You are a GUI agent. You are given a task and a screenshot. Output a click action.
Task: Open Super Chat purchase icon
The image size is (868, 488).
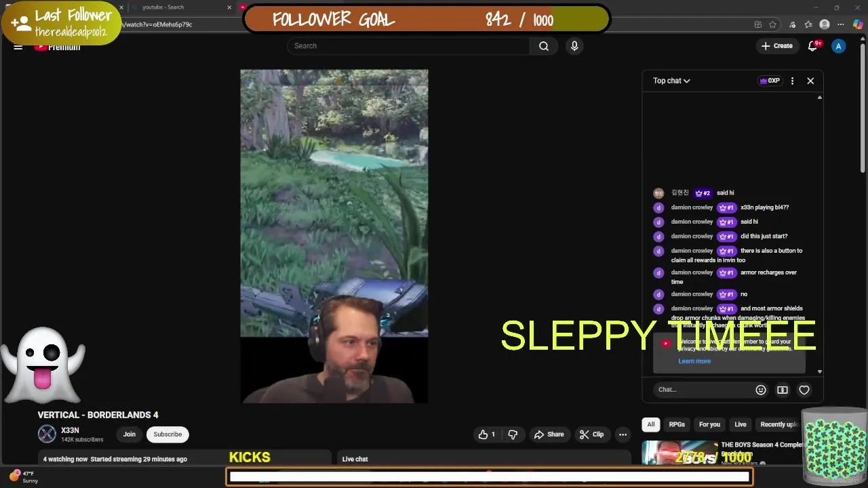pos(783,390)
